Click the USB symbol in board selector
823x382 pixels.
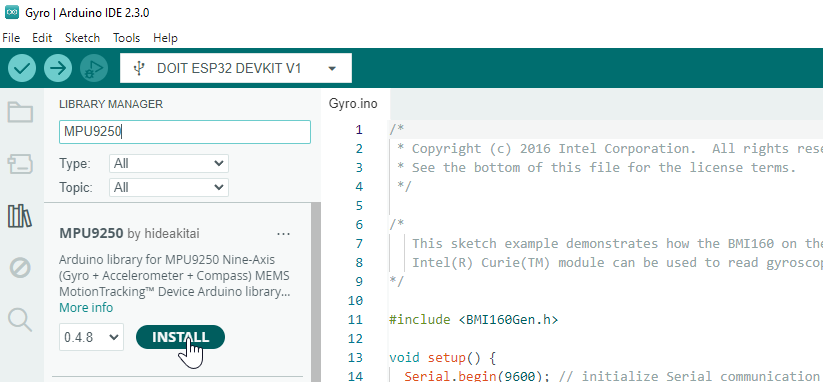coord(139,68)
